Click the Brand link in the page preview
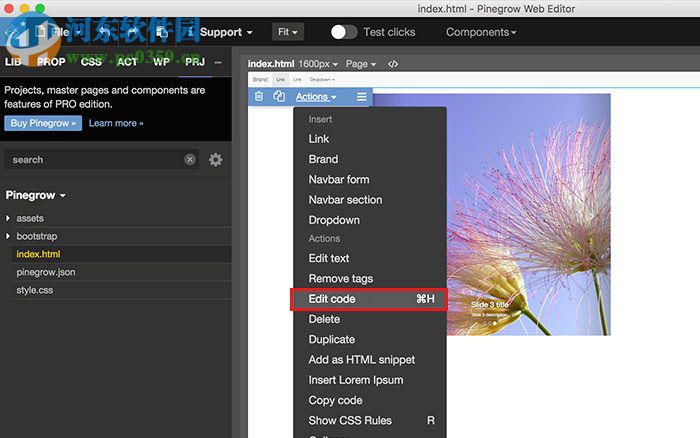 click(x=260, y=79)
